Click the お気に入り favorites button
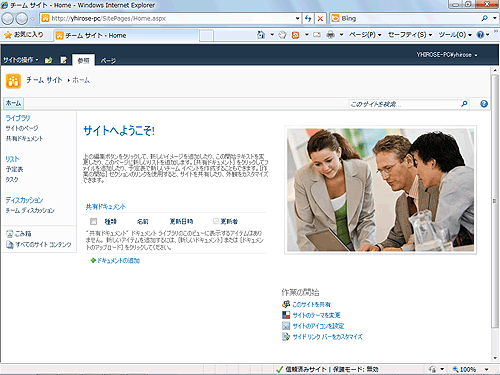This screenshot has width=500, height=375. point(24,35)
